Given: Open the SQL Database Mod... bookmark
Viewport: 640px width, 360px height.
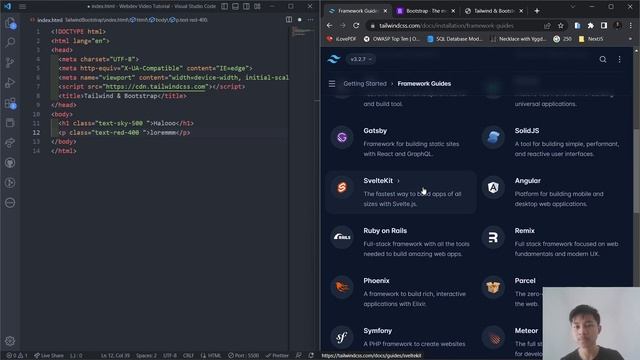Looking at the screenshot, I should point(454,39).
